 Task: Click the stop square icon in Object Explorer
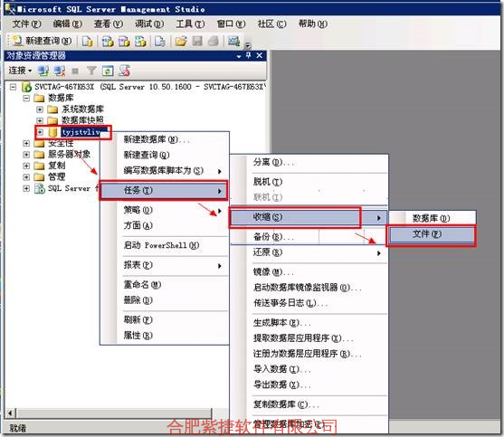(x=75, y=71)
